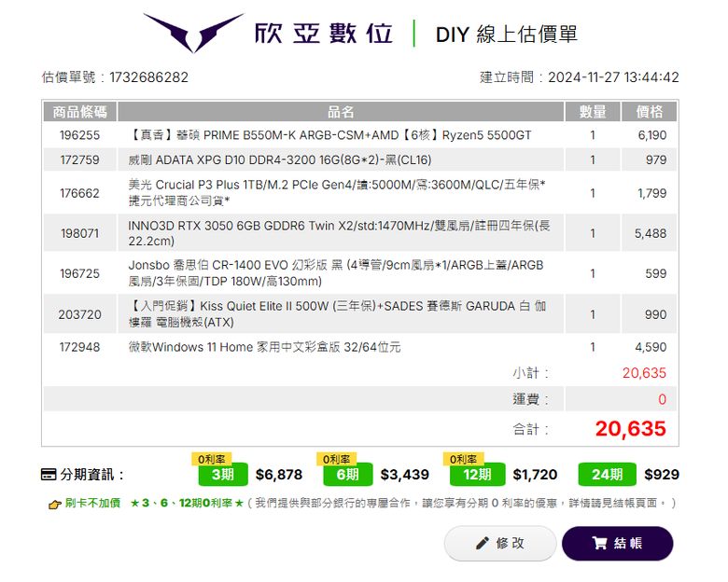Click price 1,799

[x=652, y=193]
